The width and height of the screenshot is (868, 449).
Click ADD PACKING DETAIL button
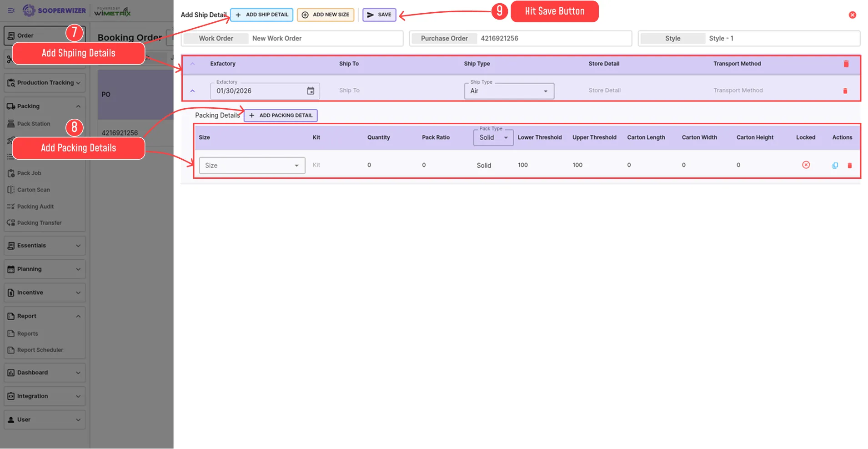[x=280, y=115]
